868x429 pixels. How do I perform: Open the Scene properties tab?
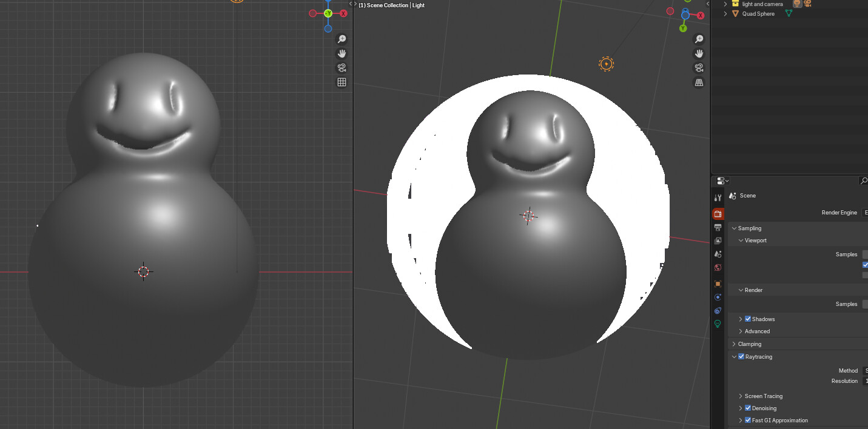[718, 254]
